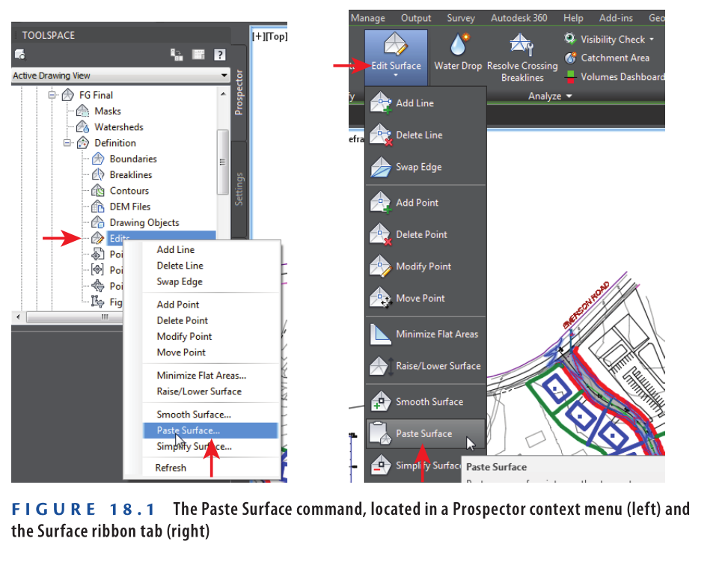
Task: Click the Catchment Area icon
Action: (x=570, y=58)
